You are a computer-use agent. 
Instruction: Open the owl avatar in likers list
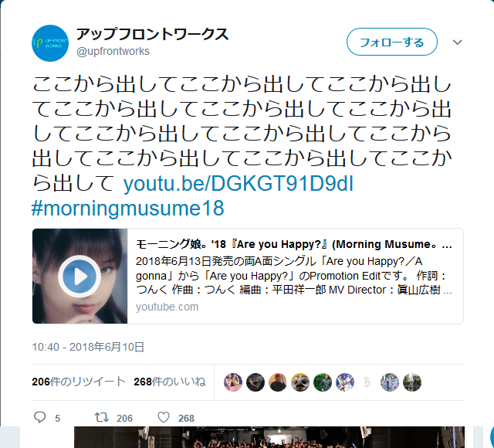pos(300,382)
